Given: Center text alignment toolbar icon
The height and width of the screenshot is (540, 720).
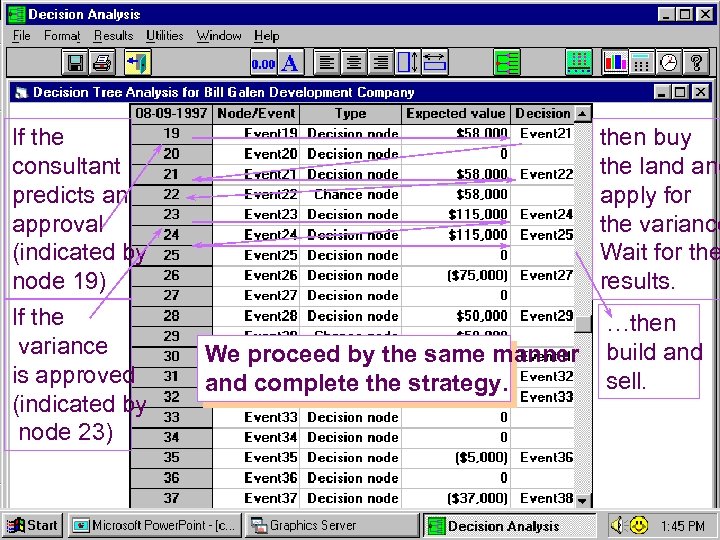Looking at the screenshot, I should [x=354, y=62].
